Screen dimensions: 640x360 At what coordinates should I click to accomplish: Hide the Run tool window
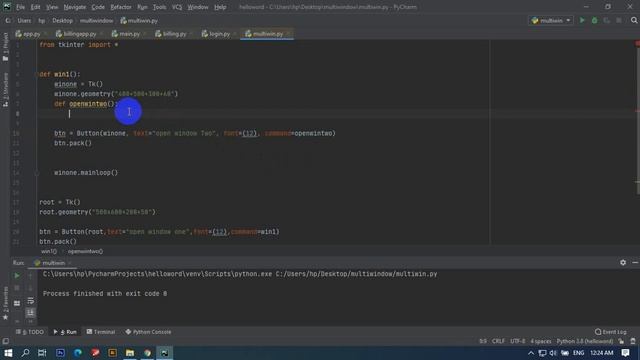click(635, 262)
